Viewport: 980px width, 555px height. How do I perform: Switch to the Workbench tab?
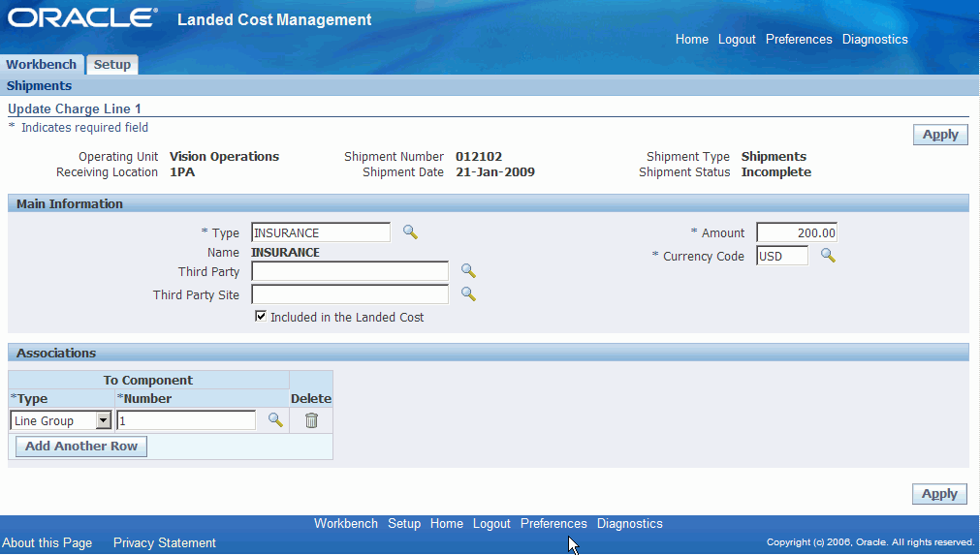[42, 64]
